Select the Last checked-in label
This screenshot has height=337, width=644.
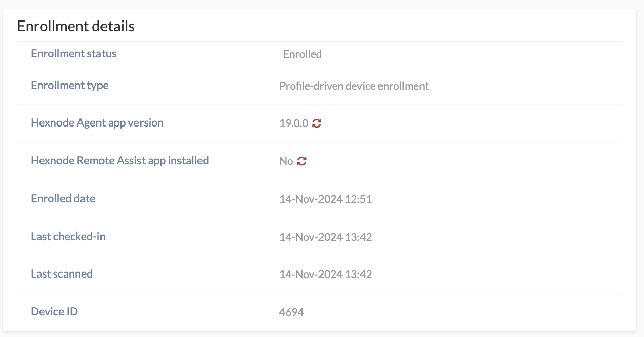68,237
